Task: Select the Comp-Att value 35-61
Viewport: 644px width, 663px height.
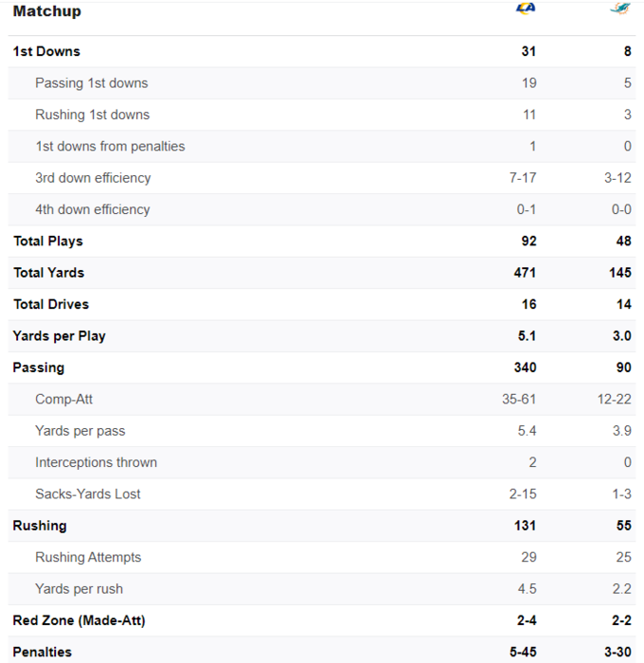Action: pyautogui.click(x=519, y=400)
